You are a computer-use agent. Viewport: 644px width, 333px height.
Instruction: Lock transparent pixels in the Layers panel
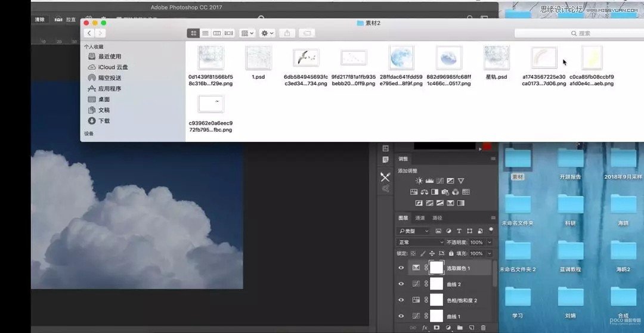[413, 253]
